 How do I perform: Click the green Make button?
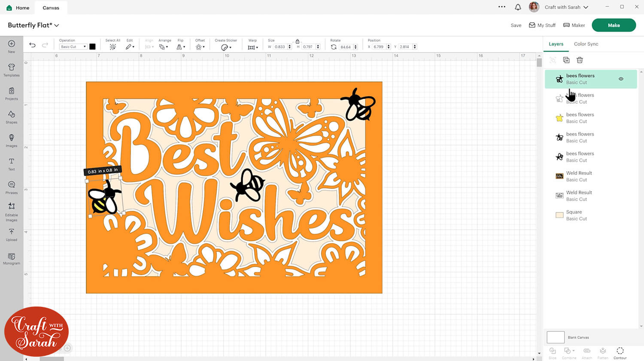coord(614,25)
